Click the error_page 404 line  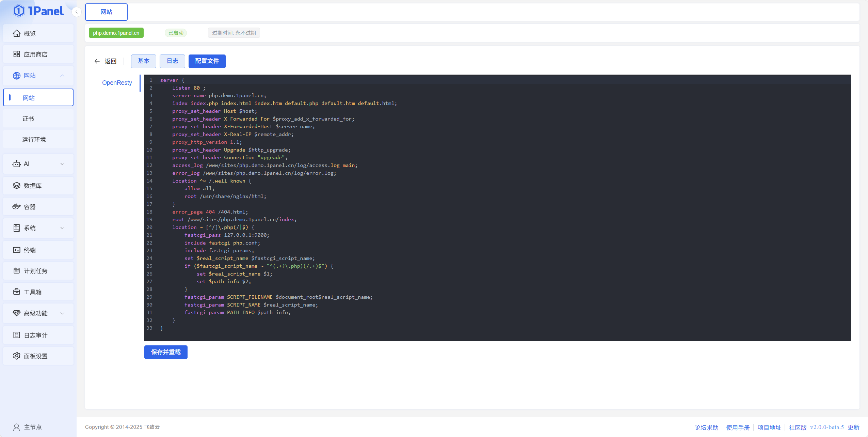pyautogui.click(x=210, y=212)
